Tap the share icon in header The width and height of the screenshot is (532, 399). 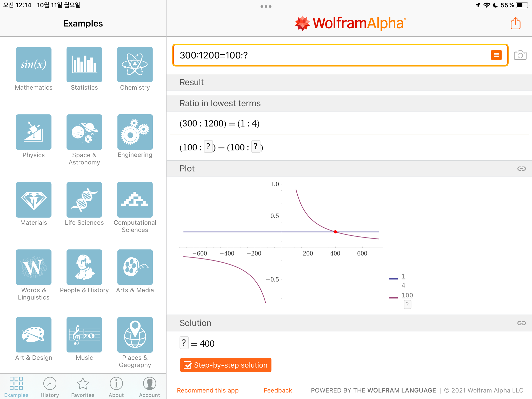pyautogui.click(x=515, y=23)
